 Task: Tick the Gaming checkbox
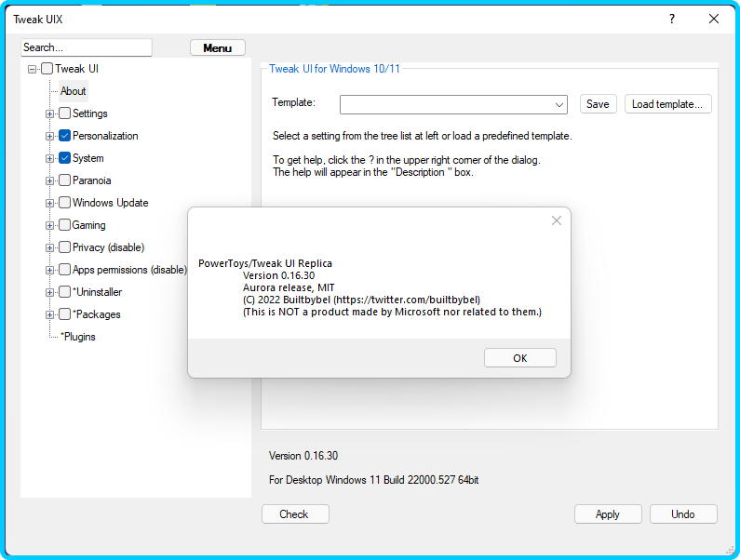pyautogui.click(x=64, y=225)
